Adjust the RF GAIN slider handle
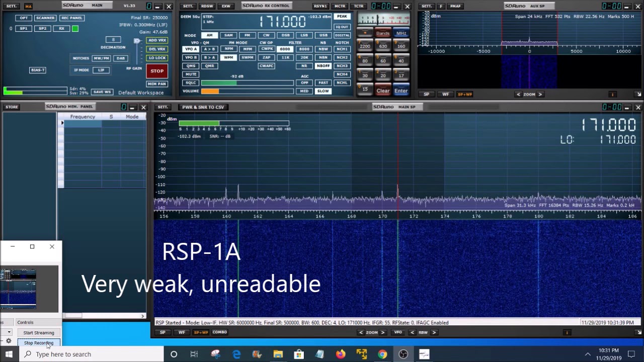This screenshot has height=362, width=644. point(137,41)
